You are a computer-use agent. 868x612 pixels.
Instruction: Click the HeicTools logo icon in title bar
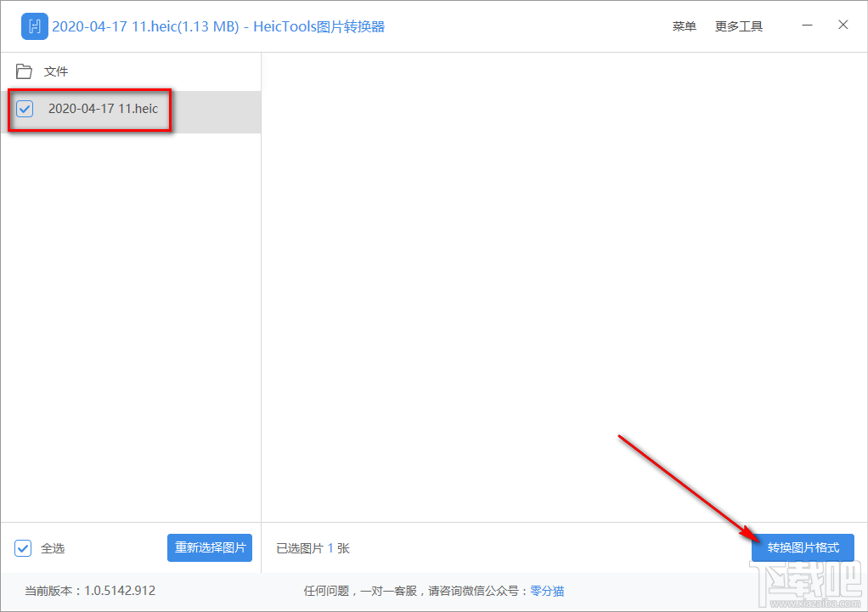(x=34, y=26)
